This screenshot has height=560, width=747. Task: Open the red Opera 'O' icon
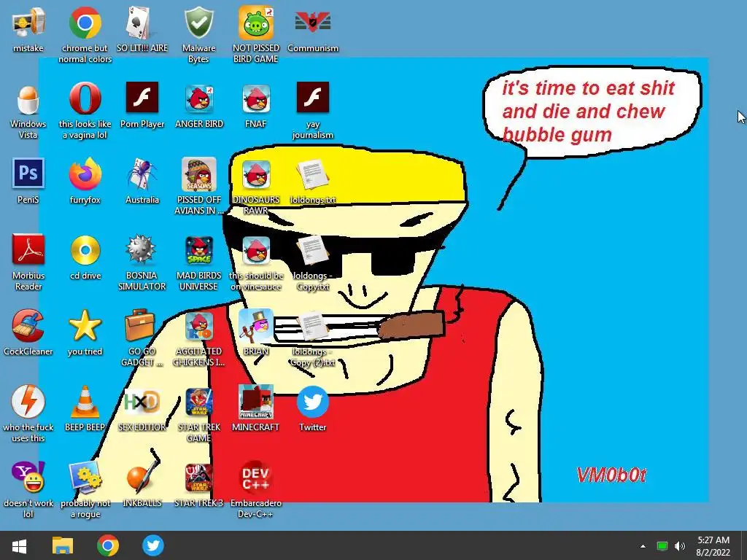pos(85,98)
